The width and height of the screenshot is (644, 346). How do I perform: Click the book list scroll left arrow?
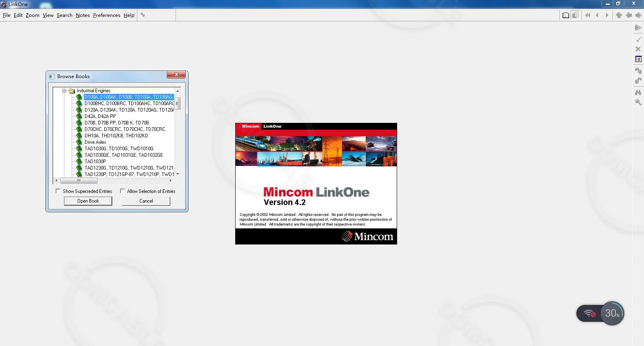point(56,180)
